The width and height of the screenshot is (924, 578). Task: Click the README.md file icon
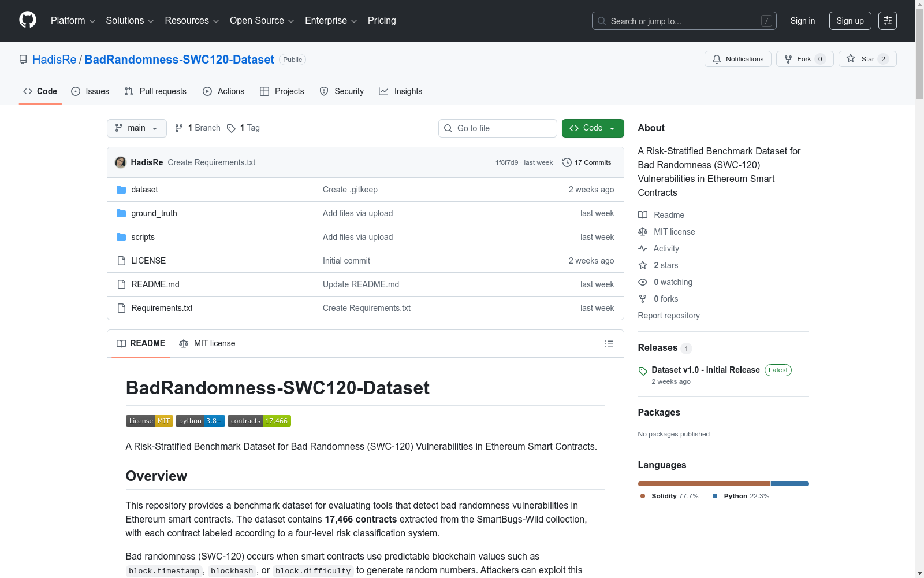click(x=121, y=284)
